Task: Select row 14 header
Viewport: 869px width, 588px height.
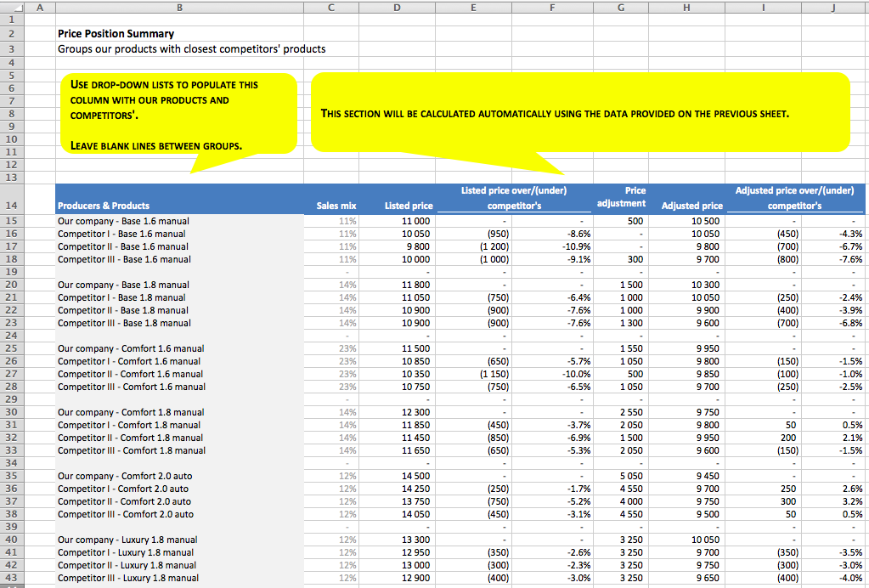Action: point(12,199)
